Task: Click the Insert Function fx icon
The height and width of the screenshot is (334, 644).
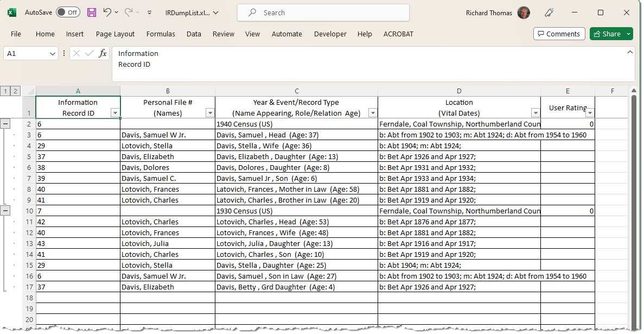Action: (x=103, y=53)
